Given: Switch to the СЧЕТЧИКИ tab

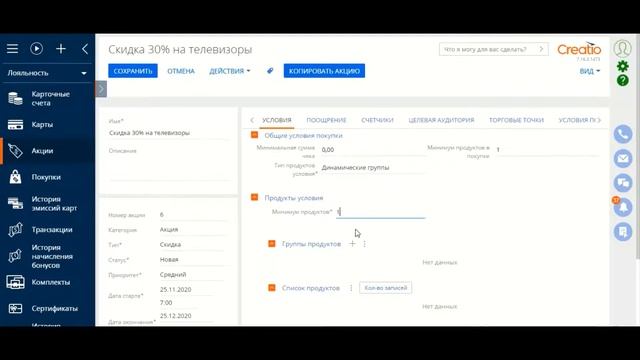Looking at the screenshot, I should pyautogui.click(x=377, y=120).
